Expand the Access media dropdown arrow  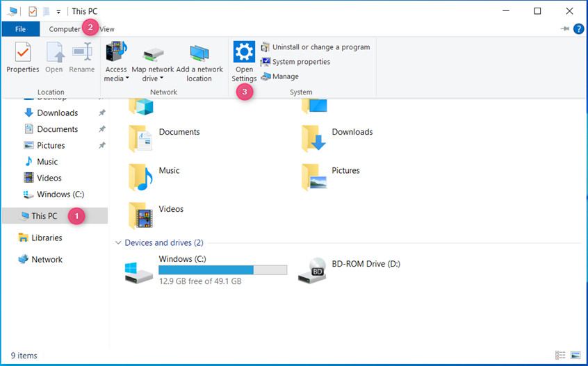(x=127, y=78)
